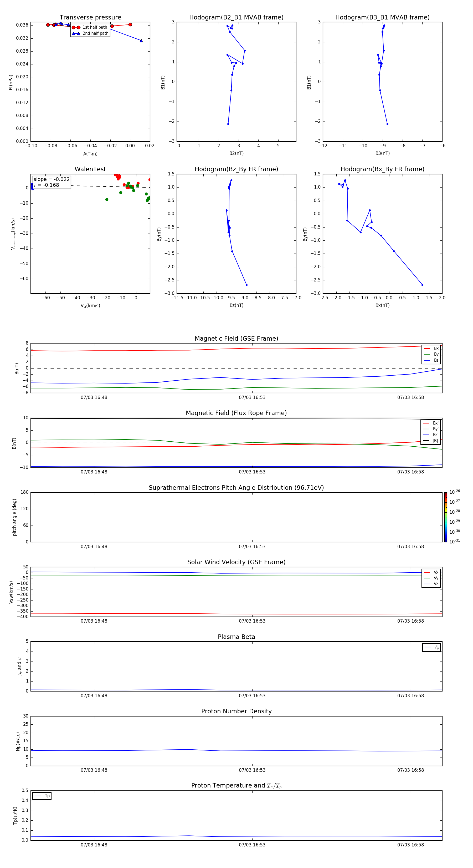The height and width of the screenshot is (868, 473).
Task: Click the 'B3(nT)' x-axis label
Action: click(x=382, y=153)
